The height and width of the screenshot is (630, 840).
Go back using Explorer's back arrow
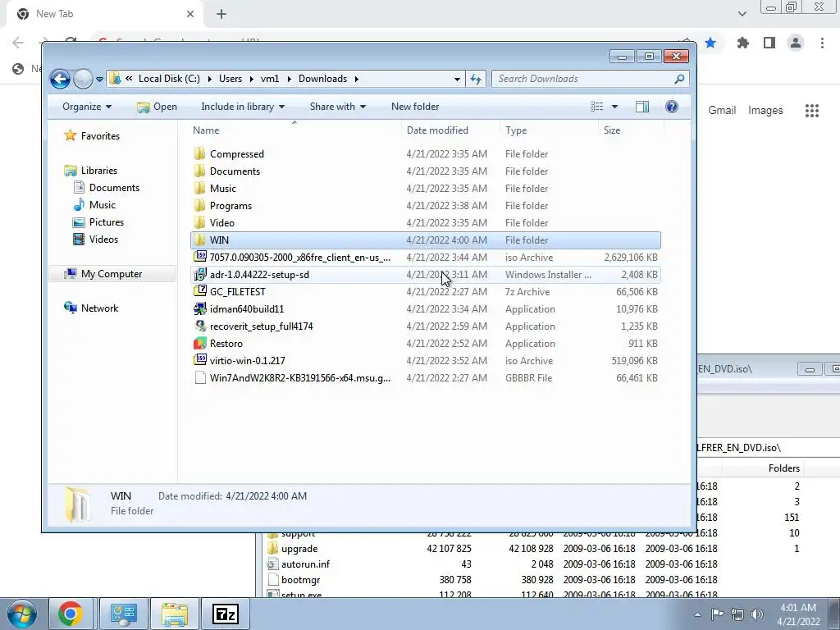[60, 80]
